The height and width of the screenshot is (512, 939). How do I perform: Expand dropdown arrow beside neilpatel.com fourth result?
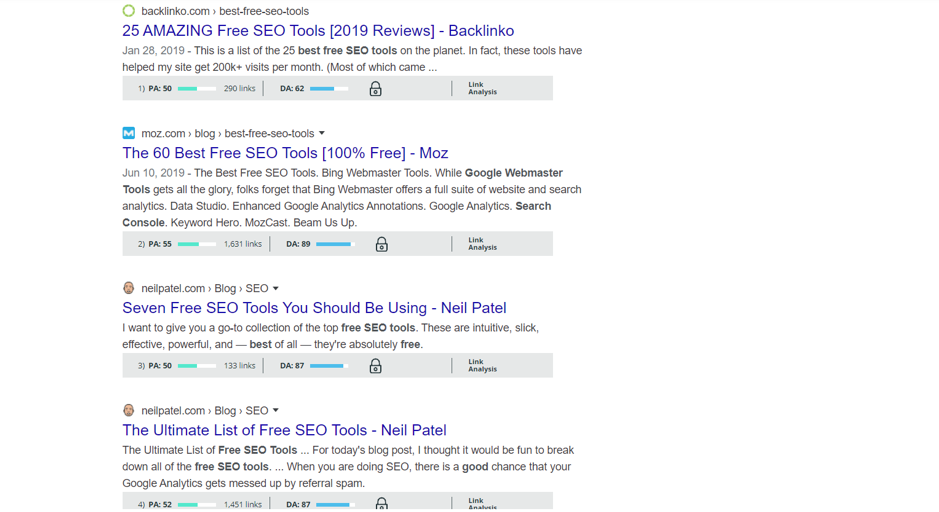click(275, 410)
